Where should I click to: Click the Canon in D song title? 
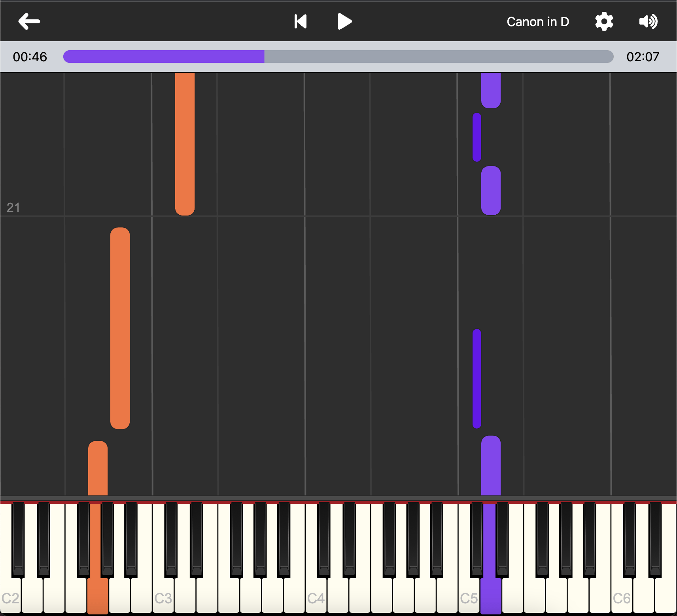538,22
